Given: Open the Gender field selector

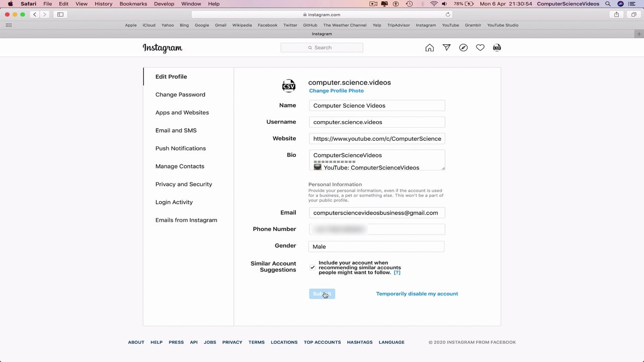Looking at the screenshot, I should (376, 246).
